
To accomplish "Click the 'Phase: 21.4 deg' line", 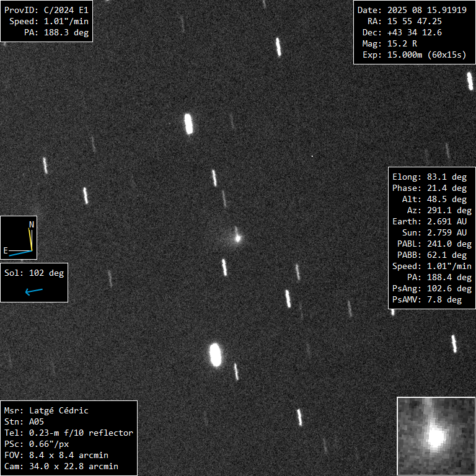I will pyautogui.click(x=430, y=188).
